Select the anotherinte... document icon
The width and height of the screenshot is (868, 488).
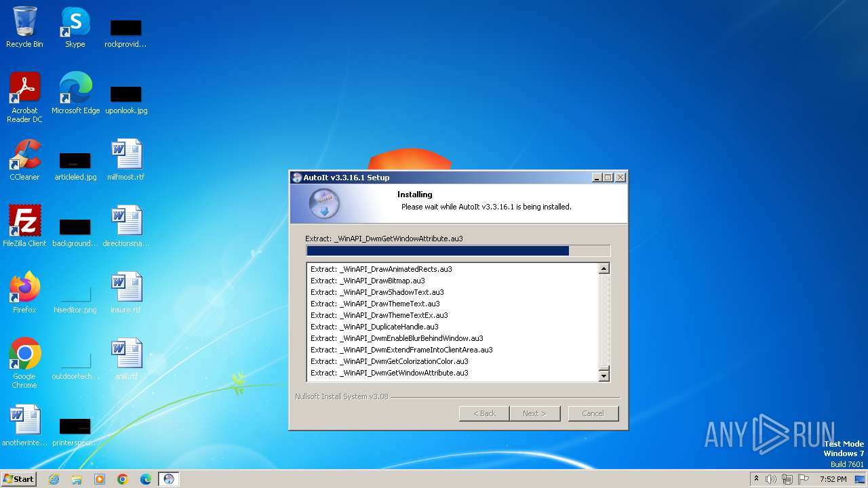[x=24, y=426]
